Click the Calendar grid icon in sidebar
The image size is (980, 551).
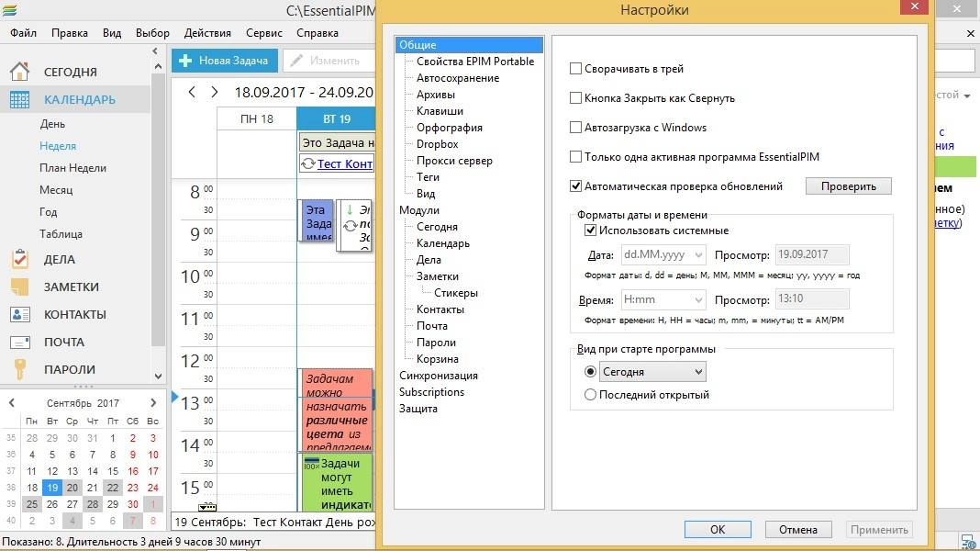(19, 99)
